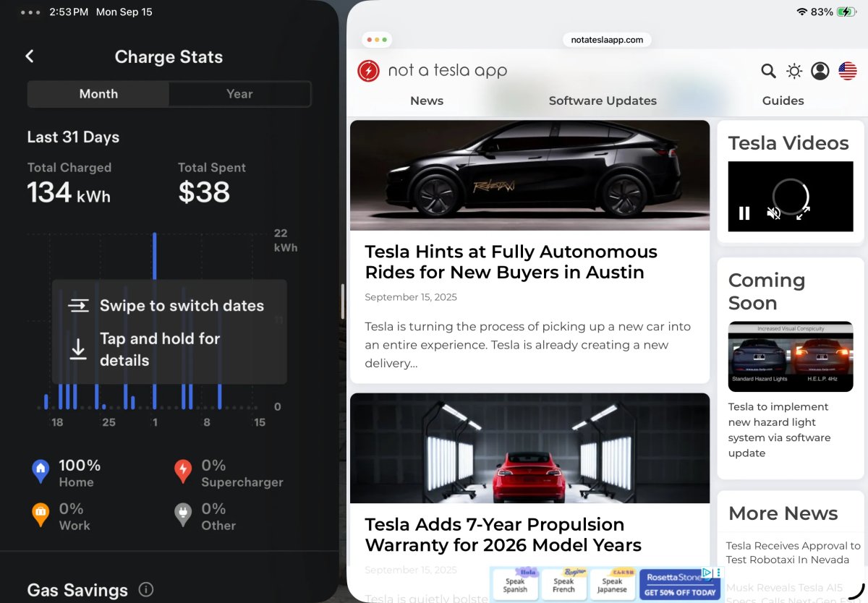Switch to the Month tab
The height and width of the screenshot is (603, 868).
tap(98, 94)
